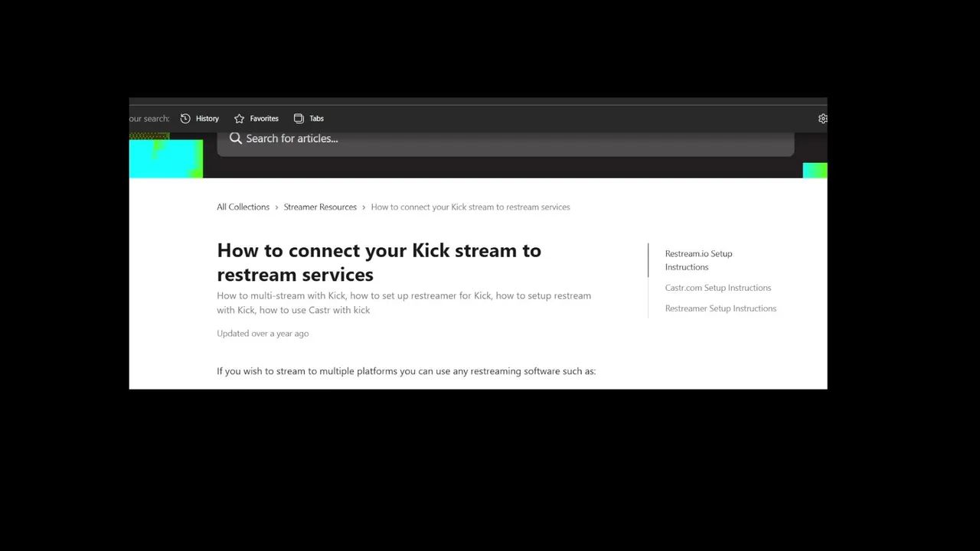Open settings via the gear icon
This screenshot has height=551, width=980.
(823, 119)
